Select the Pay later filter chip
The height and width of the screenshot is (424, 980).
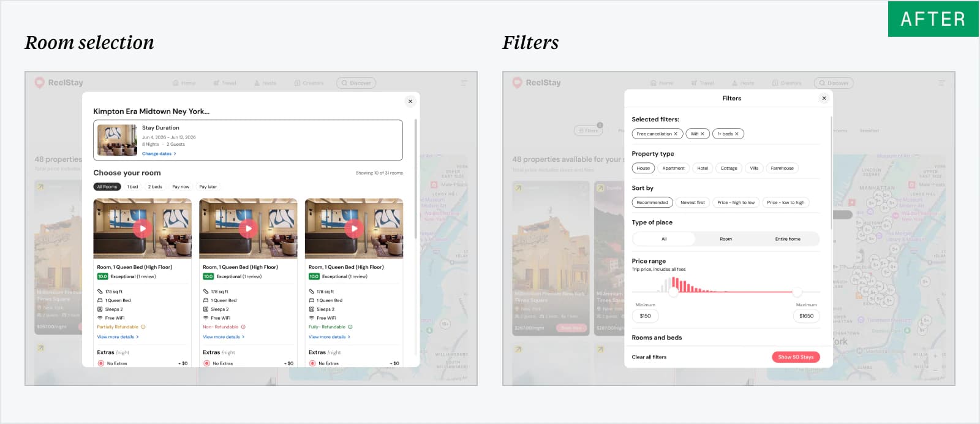coord(208,187)
